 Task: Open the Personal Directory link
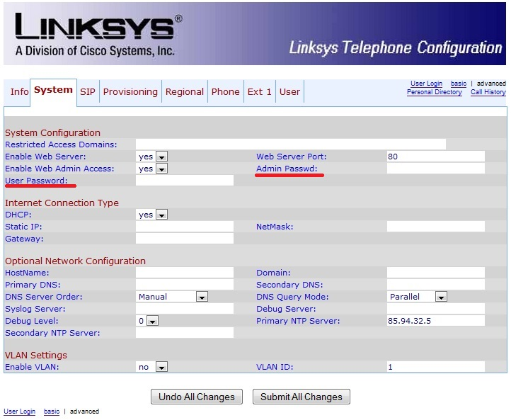pyautogui.click(x=435, y=92)
